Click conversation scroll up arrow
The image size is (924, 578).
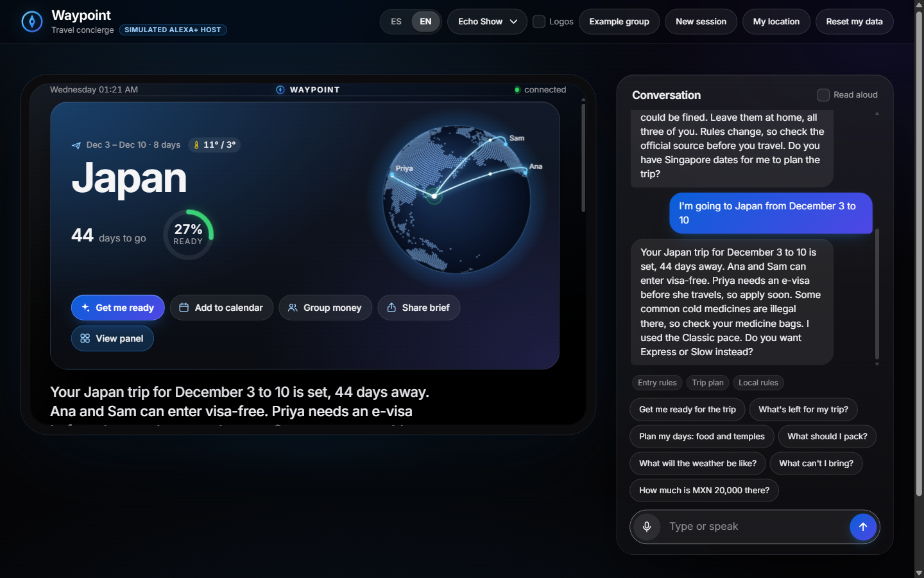(x=877, y=114)
